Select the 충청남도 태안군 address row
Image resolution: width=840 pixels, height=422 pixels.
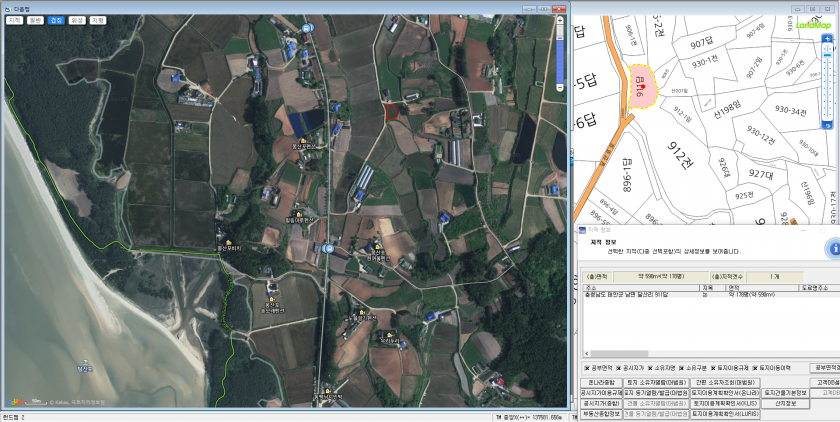[711, 295]
